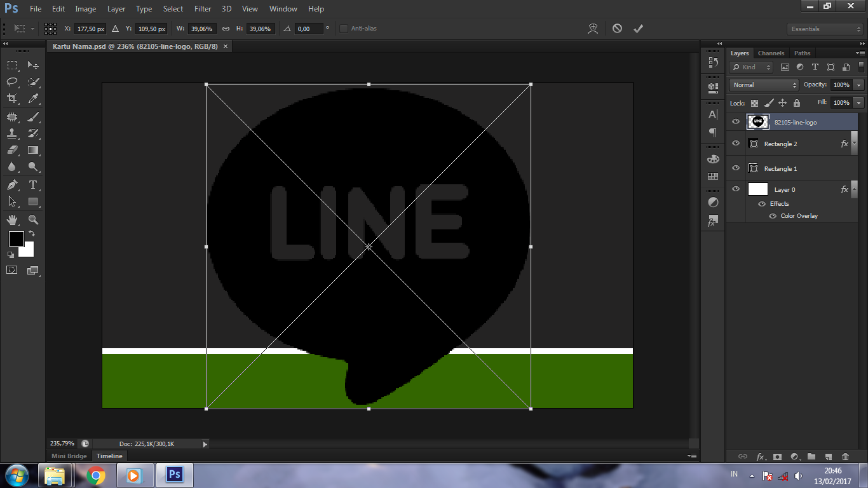Image resolution: width=868 pixels, height=488 pixels.
Task: Select the Dodge tool
Action: click(x=33, y=166)
